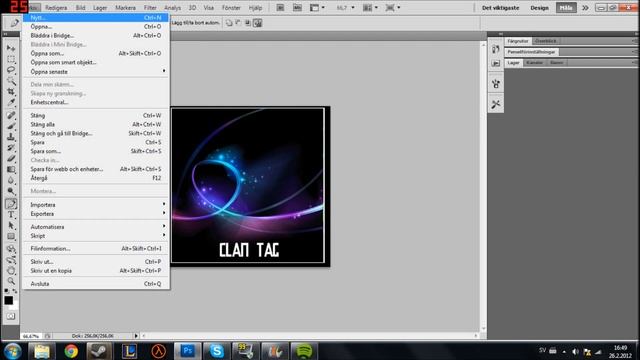Open the Arrange Documents dropdown
This screenshot has height=360, width=640.
click(x=370, y=8)
